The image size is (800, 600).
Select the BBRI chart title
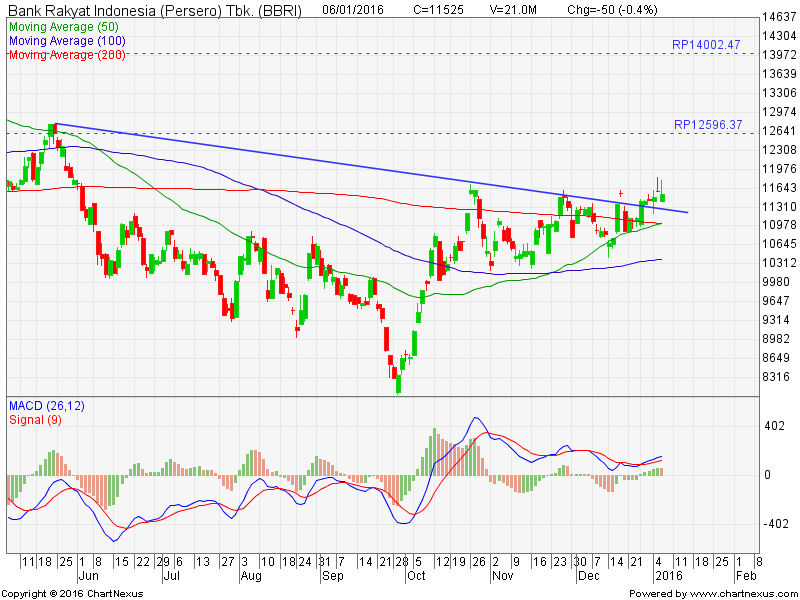[152, 8]
